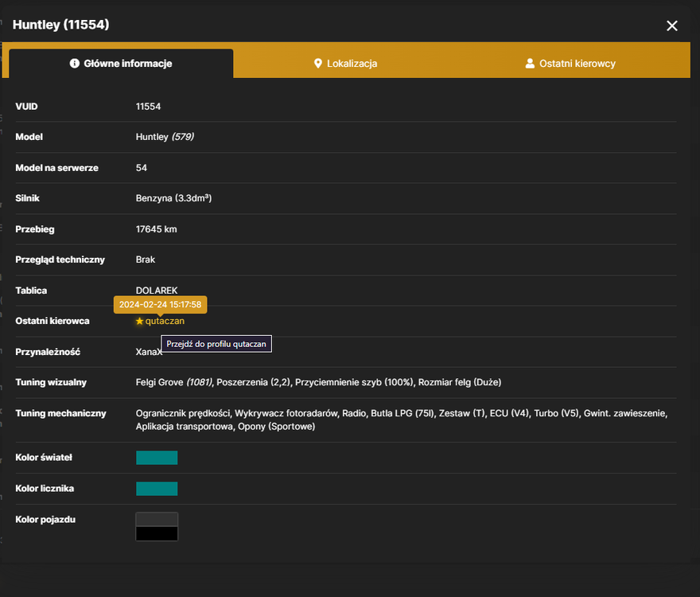
Task: Click the Opony (Sportowe) tuning entry
Action: 276,427
